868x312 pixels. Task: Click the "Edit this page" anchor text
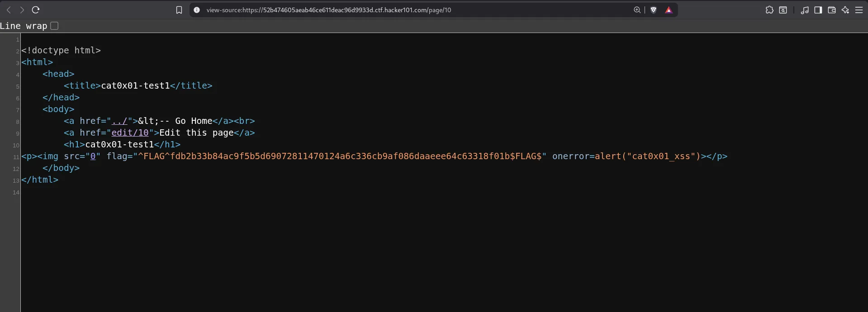196,132
